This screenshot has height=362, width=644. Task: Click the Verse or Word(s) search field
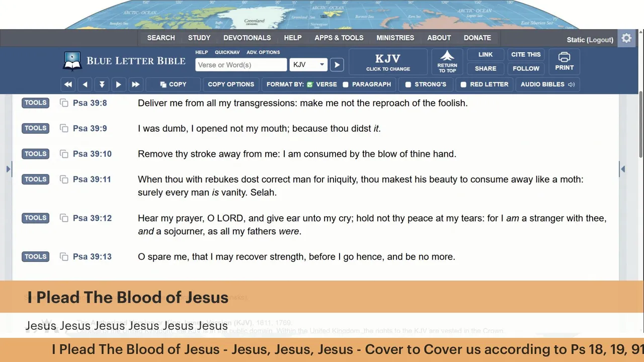(241, 65)
